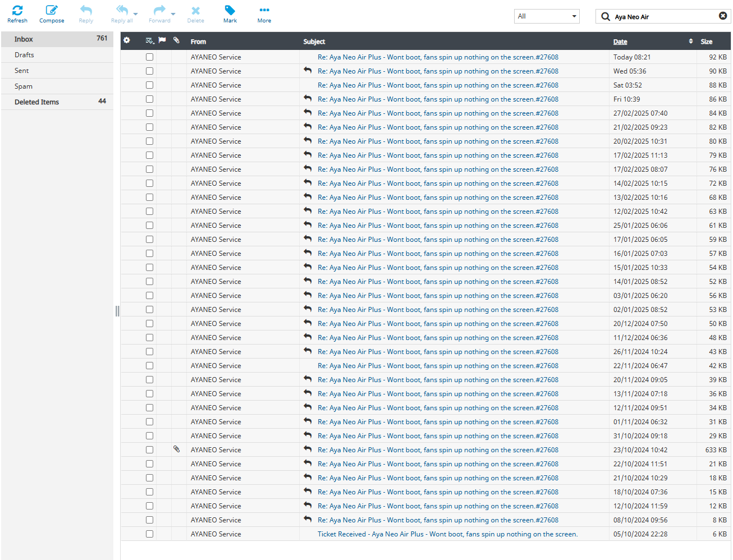Open the More actions menu

click(264, 14)
